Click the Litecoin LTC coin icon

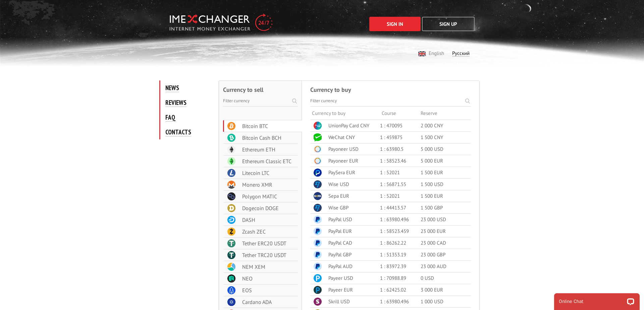[231, 173]
